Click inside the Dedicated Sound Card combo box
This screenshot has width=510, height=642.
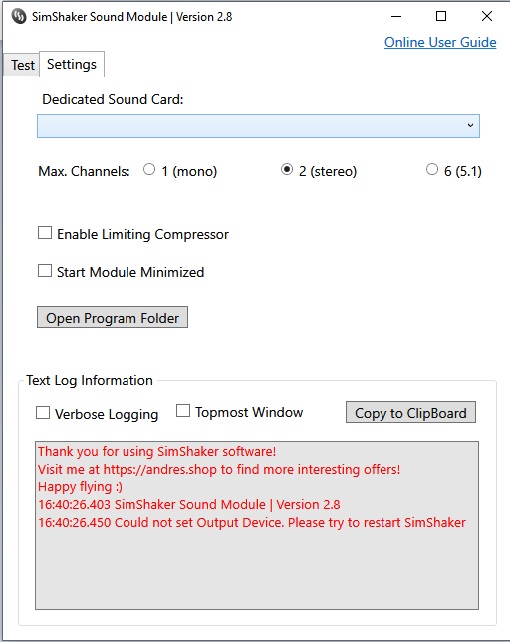pyautogui.click(x=258, y=126)
